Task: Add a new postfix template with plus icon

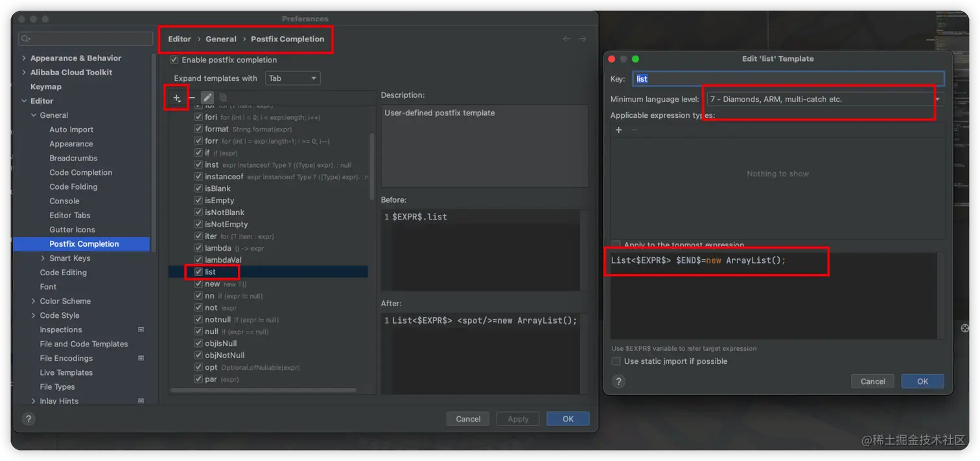Action: click(176, 98)
